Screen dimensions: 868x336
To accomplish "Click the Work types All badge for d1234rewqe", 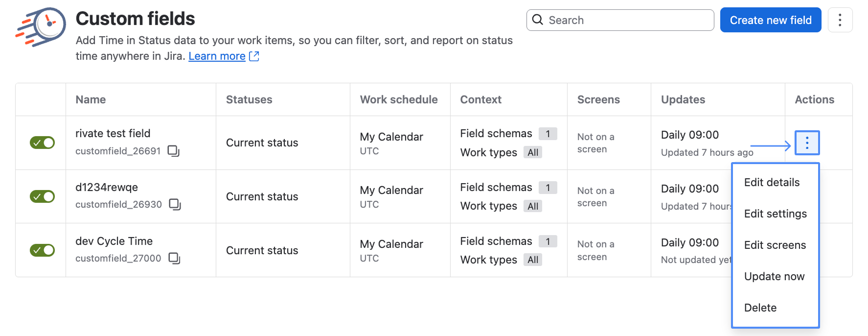I will coord(533,206).
